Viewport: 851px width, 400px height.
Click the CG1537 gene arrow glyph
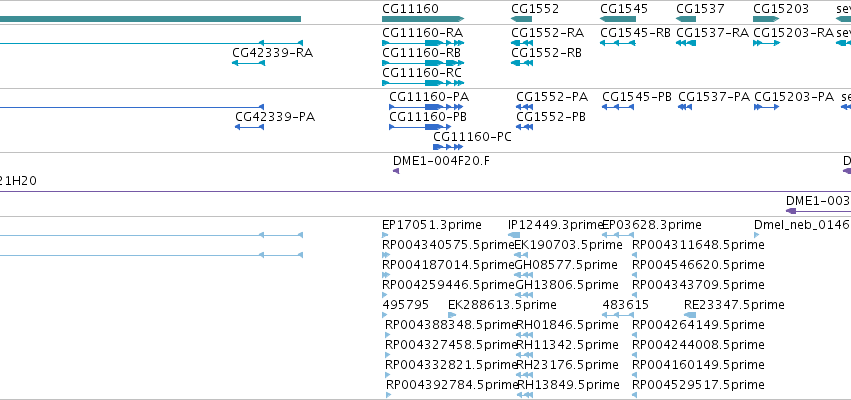click(x=686, y=19)
